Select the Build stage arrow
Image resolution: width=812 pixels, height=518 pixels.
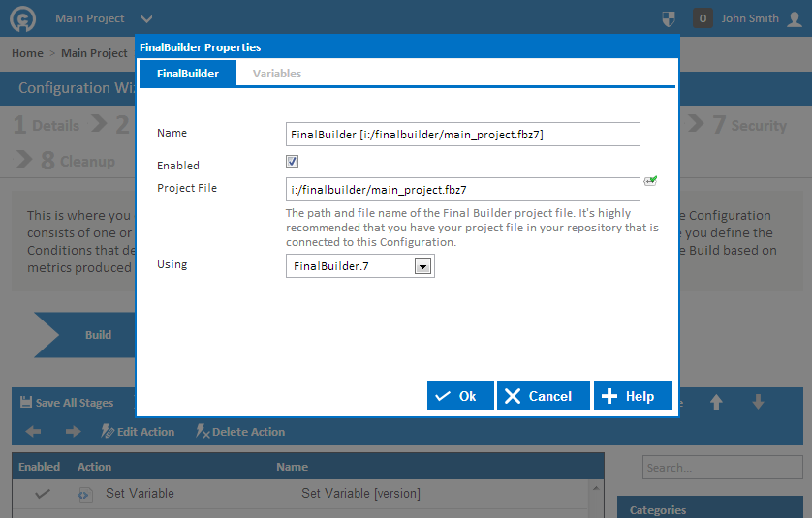tap(85, 335)
